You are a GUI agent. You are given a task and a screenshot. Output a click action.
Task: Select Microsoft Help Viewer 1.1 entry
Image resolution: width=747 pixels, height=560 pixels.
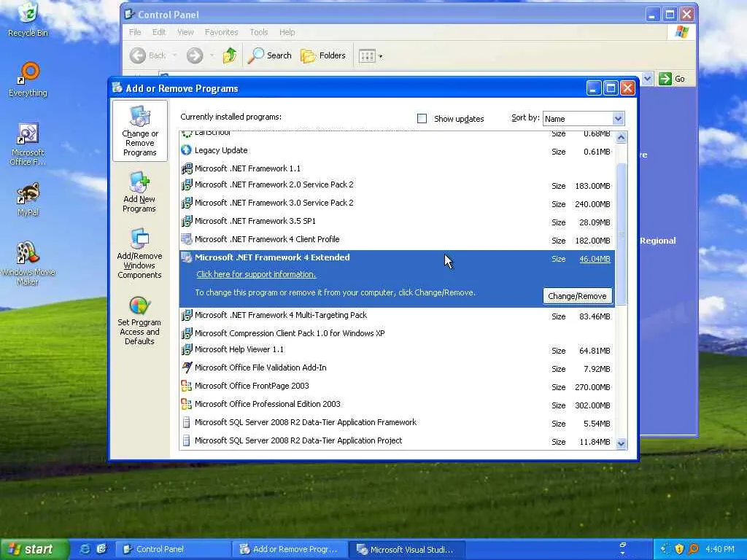pos(398,350)
